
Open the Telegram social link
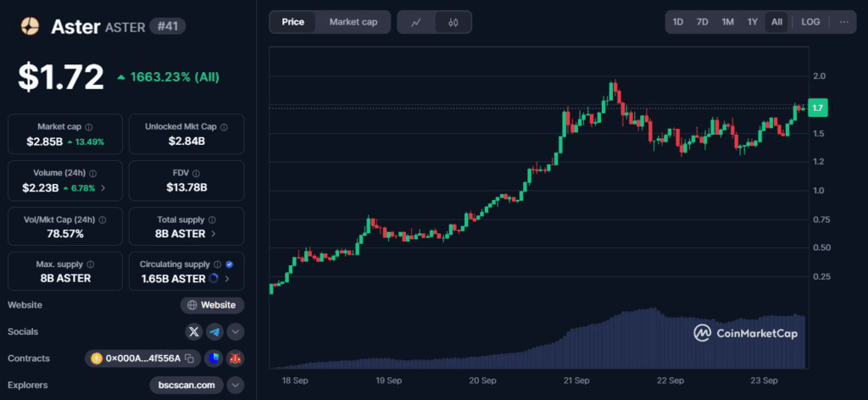tap(214, 332)
